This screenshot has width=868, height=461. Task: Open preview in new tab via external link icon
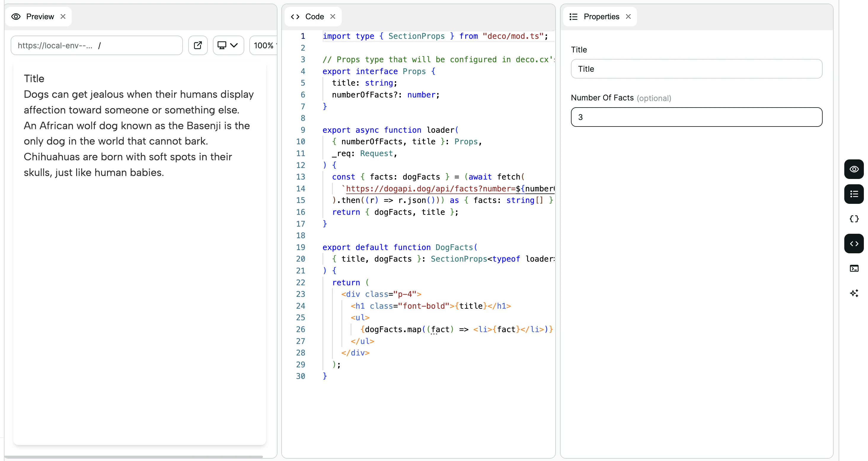click(x=197, y=45)
